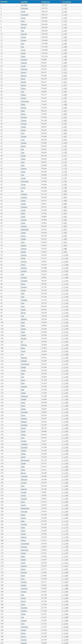
Task: Open frequency link 1: 116
Action: click(x=65, y=5)
